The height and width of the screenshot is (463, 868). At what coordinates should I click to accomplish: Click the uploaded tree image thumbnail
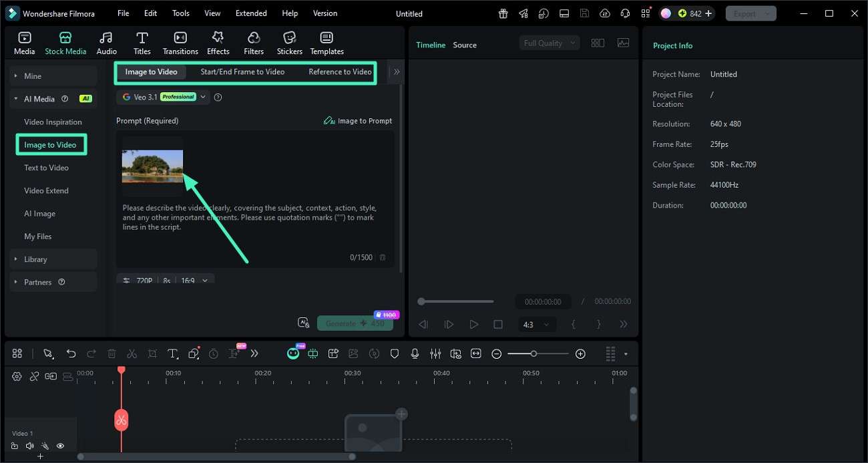(152, 166)
